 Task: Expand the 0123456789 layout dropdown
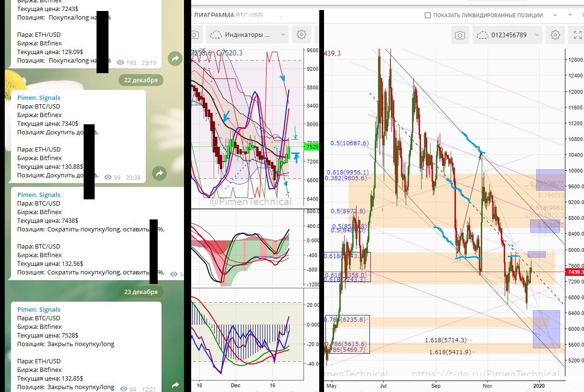tap(508, 35)
